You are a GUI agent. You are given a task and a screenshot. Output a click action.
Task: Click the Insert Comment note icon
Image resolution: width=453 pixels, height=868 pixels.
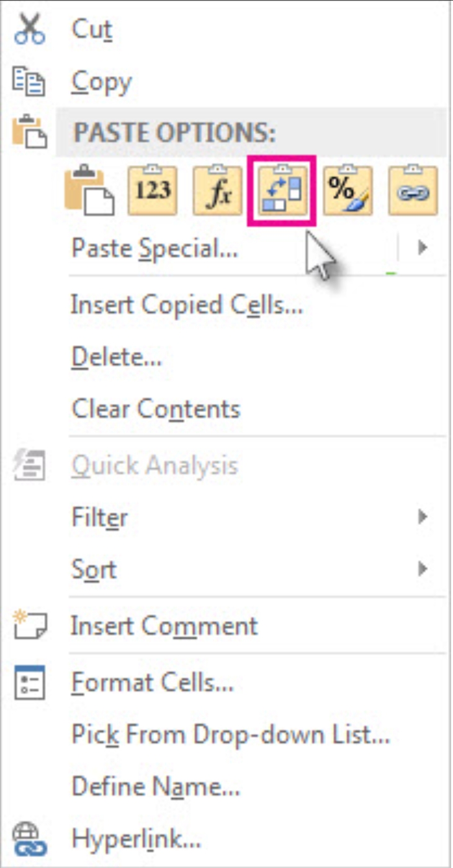30,625
